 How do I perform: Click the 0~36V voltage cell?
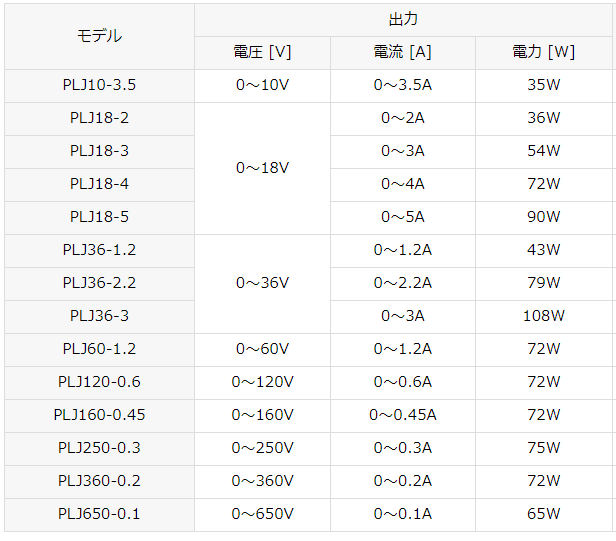pos(262,284)
